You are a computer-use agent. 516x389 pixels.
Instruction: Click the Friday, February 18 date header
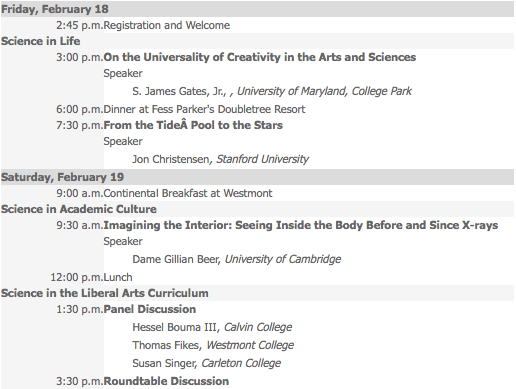click(55, 9)
